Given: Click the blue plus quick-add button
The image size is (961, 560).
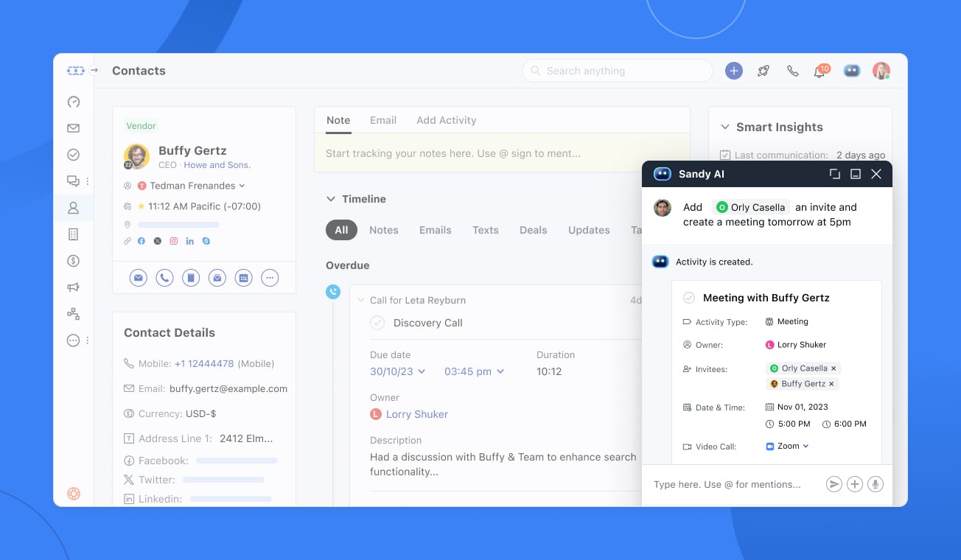Looking at the screenshot, I should (x=733, y=71).
